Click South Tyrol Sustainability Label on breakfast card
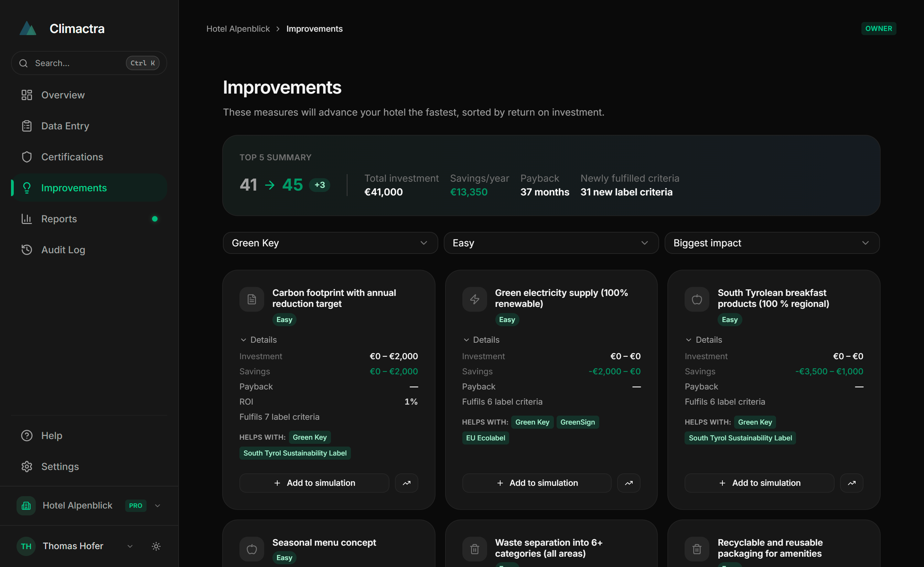The height and width of the screenshot is (567, 924). pos(740,438)
